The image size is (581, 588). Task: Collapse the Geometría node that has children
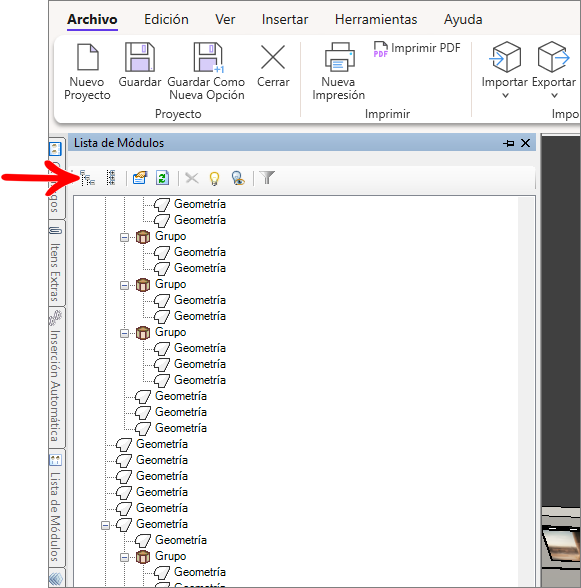105,525
